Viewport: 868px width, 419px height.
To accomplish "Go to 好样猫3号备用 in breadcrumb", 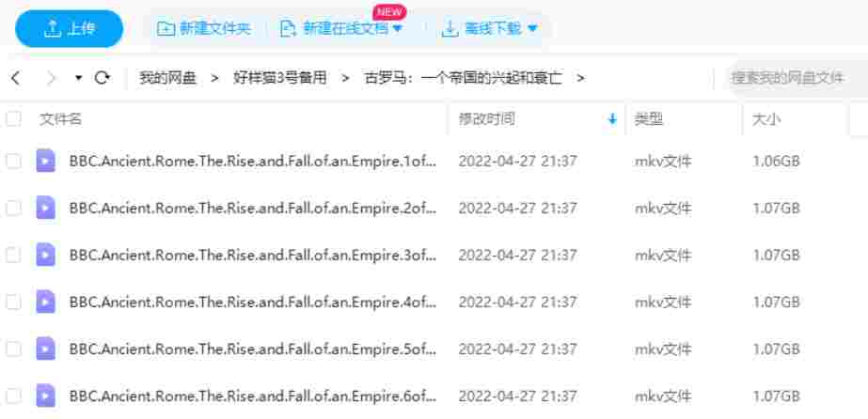I will coord(279,78).
